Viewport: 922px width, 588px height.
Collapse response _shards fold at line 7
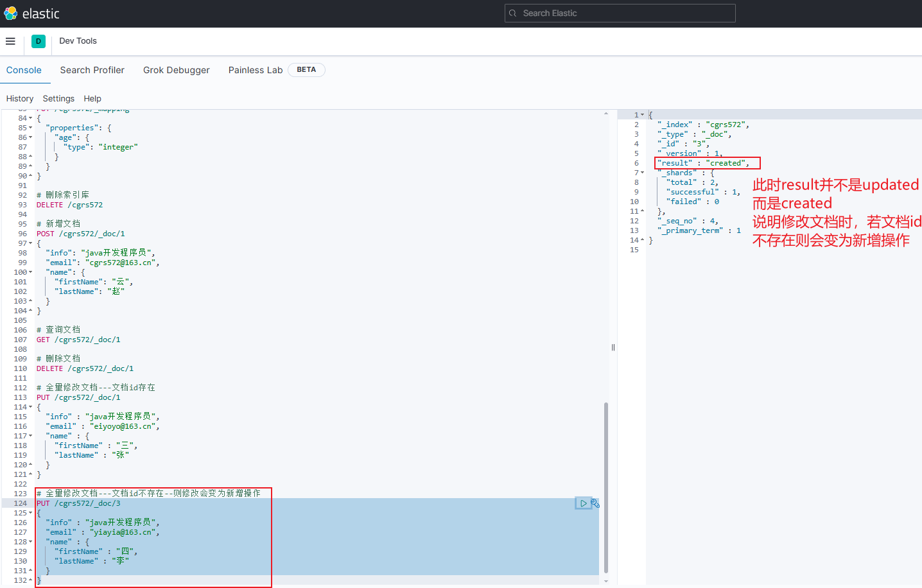[x=642, y=173]
